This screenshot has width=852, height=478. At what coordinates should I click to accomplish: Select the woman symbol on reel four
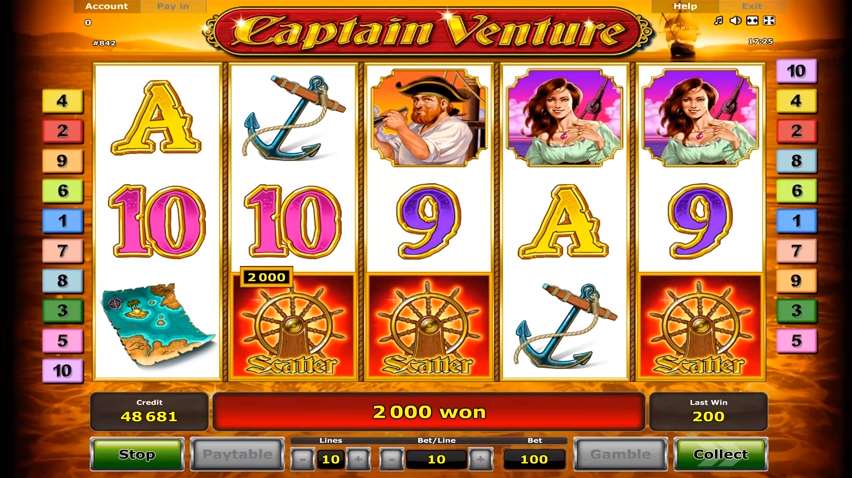click(x=564, y=117)
